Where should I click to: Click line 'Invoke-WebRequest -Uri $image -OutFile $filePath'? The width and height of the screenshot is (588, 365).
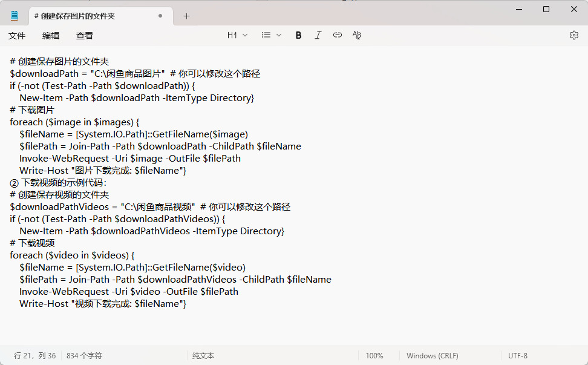[130, 159]
